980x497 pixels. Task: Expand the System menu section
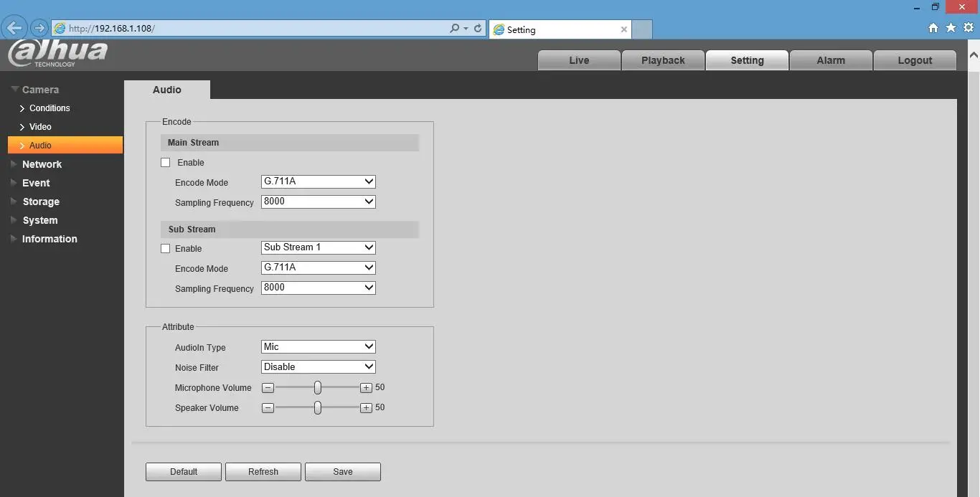pyautogui.click(x=40, y=220)
